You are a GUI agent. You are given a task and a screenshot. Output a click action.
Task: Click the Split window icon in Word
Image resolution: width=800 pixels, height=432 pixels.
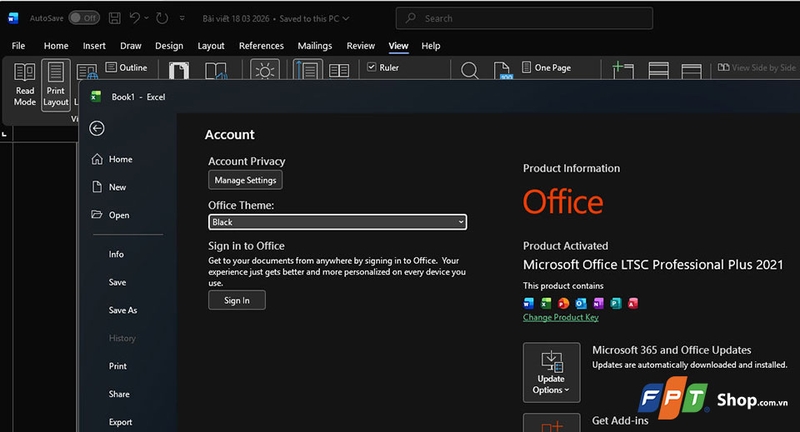[691, 71]
